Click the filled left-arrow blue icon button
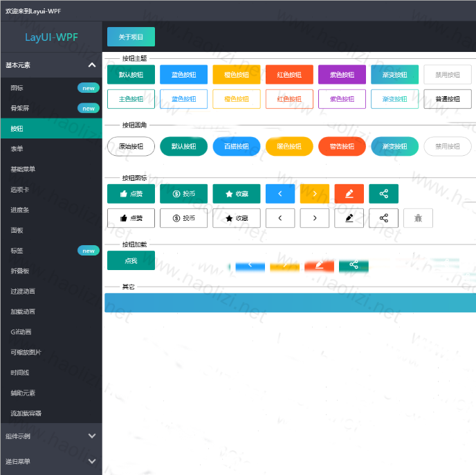Screen dimensions: 476x475 point(280,194)
